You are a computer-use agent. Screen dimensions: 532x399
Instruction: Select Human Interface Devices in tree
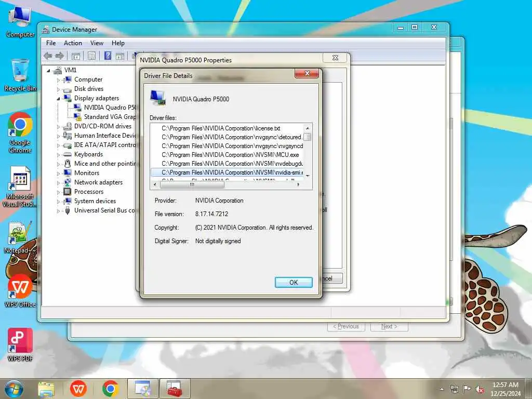click(x=105, y=136)
